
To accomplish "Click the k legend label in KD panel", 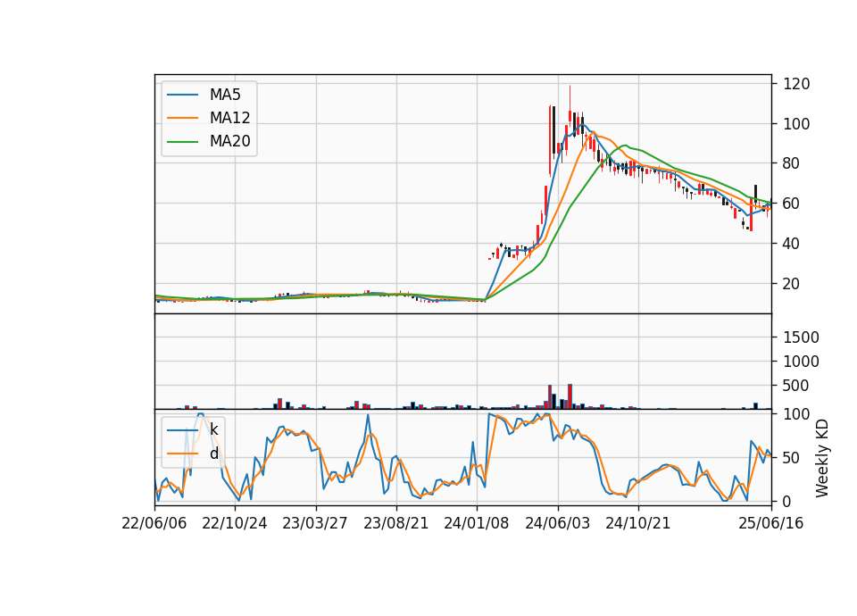I will coord(213,429).
